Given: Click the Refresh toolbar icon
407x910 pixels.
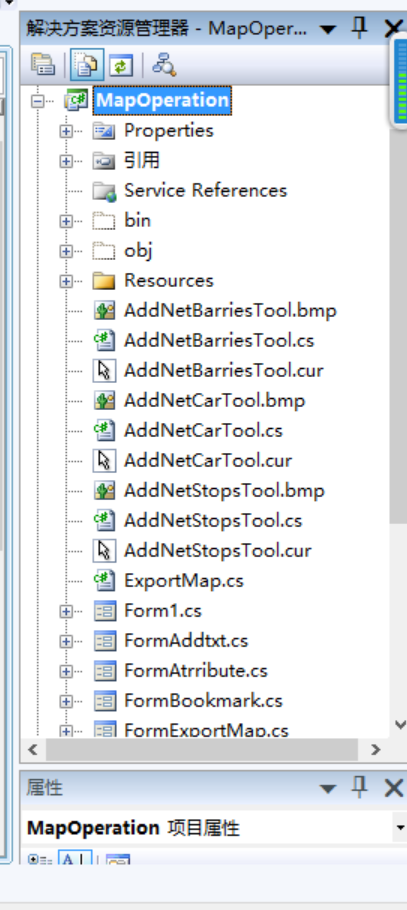Looking at the screenshot, I should point(120,64).
